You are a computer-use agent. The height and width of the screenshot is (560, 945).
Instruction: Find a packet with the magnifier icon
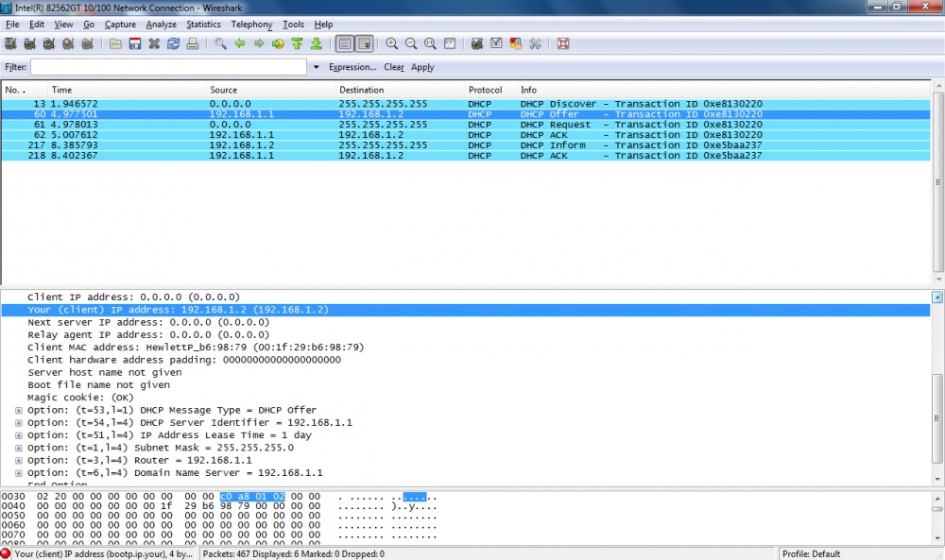pyautogui.click(x=221, y=43)
